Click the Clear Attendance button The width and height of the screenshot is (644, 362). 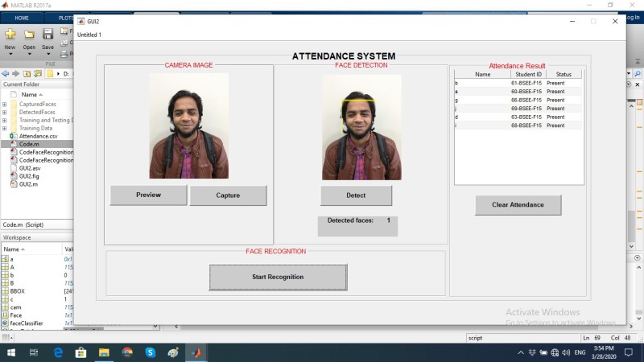518,205
